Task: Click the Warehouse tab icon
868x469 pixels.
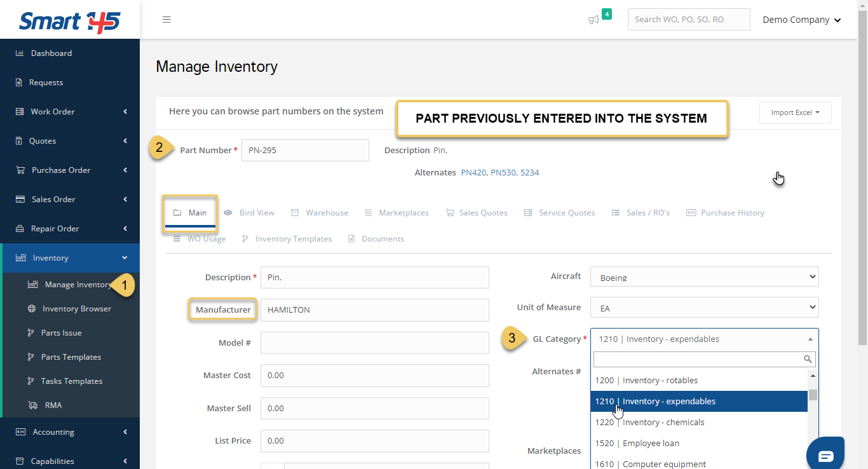Action: [x=295, y=213]
